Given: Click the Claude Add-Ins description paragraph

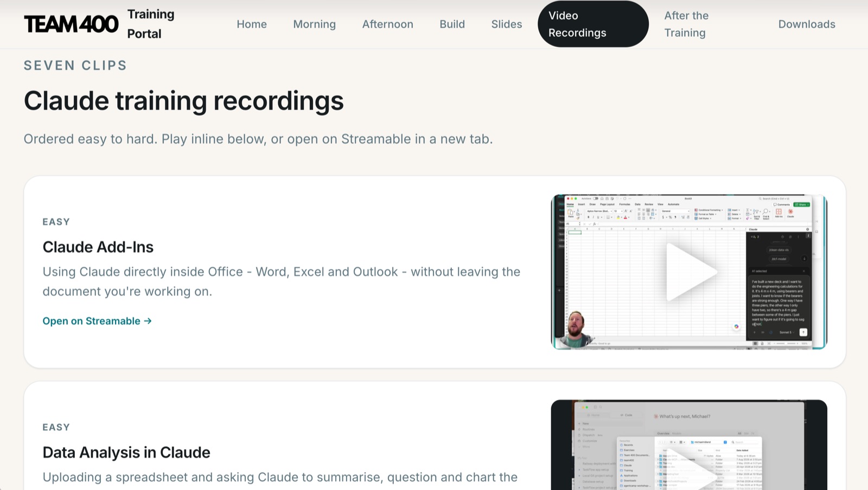Looking at the screenshot, I should (x=282, y=281).
